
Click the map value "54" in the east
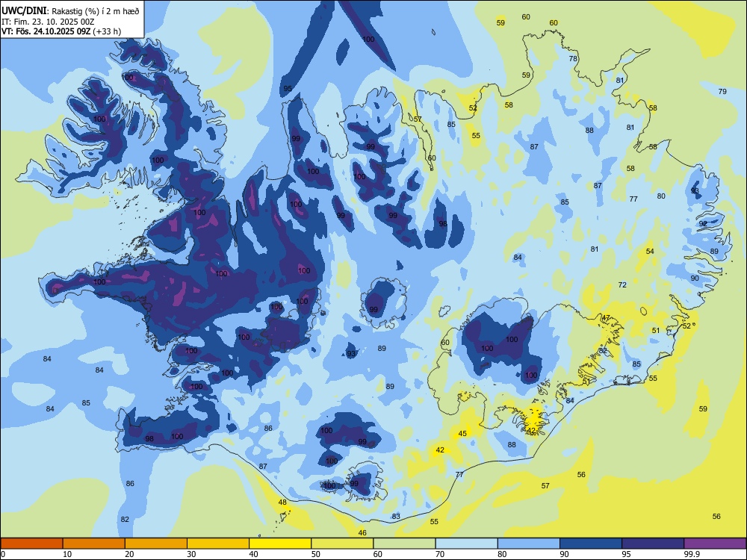pyautogui.click(x=650, y=251)
